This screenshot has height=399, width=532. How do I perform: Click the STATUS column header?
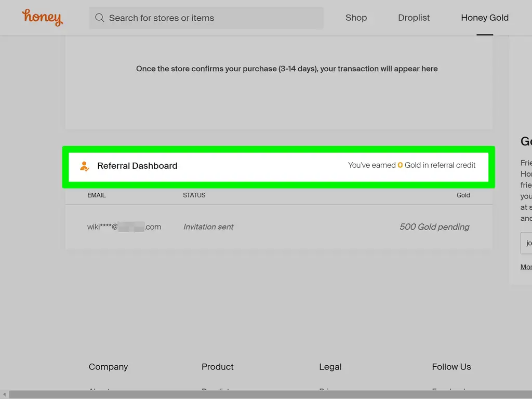(194, 195)
